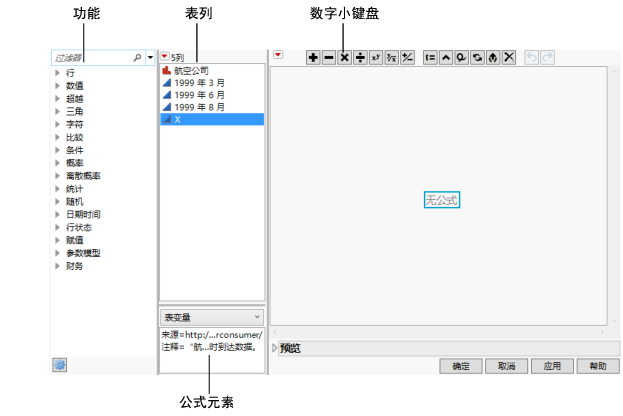This screenshot has width=623, height=416.
Task: Open the 表变量 dropdown list
Action: pos(212,317)
